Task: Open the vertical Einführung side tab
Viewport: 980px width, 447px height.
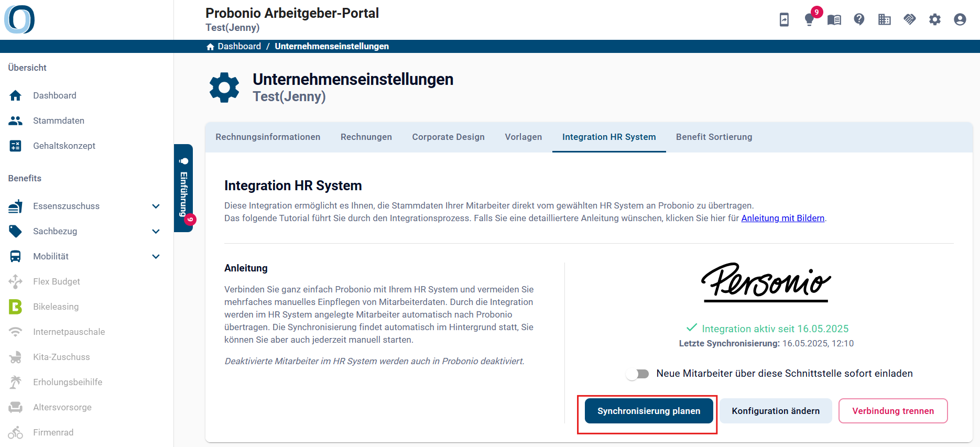Action: tap(183, 188)
